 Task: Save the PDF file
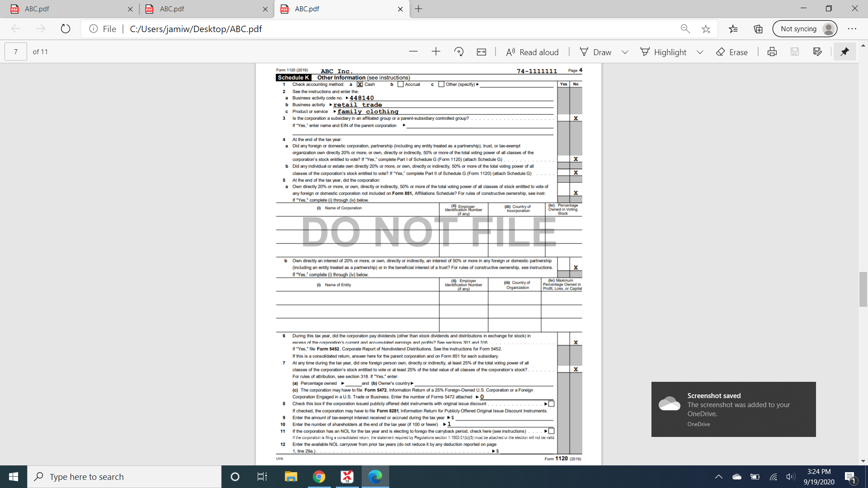tap(794, 52)
